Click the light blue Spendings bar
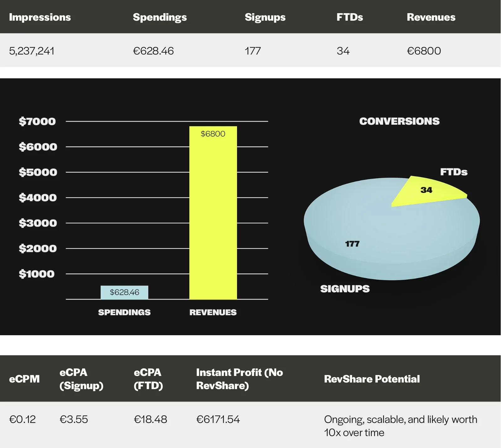This screenshot has width=501, height=448. 124,292
